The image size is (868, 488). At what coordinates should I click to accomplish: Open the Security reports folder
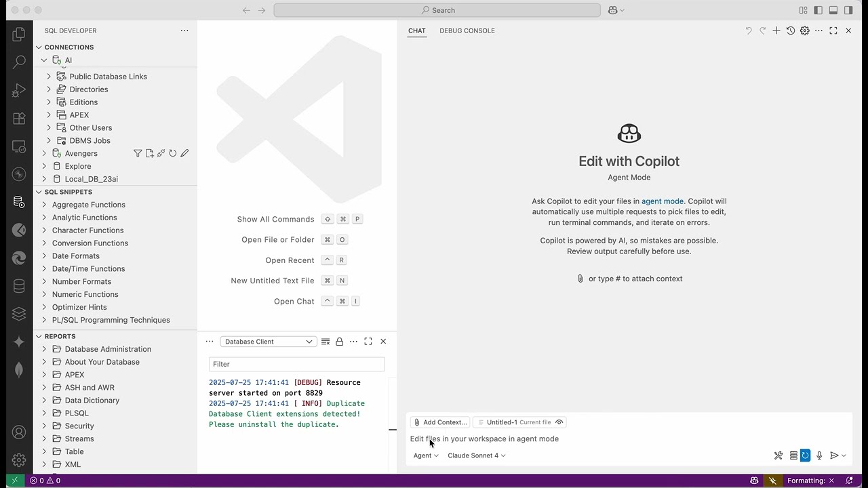point(79,426)
